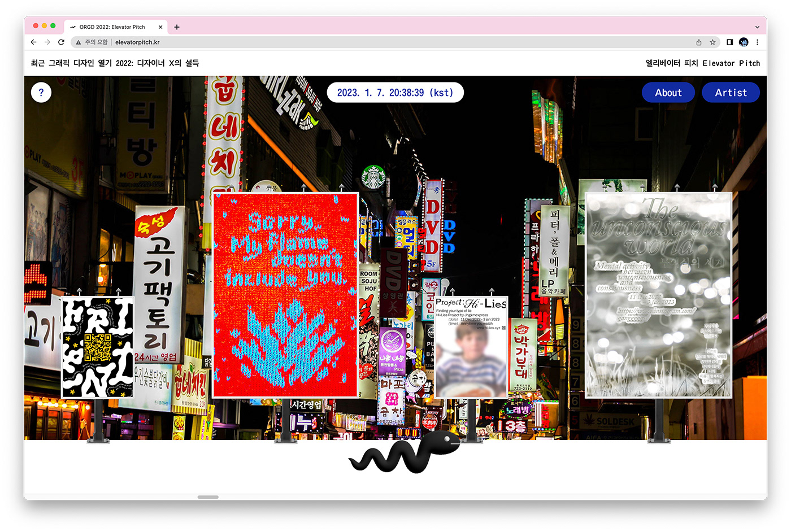Click the black snake illustration
Image resolution: width=791 pixels, height=532 pixels.
pos(405,452)
